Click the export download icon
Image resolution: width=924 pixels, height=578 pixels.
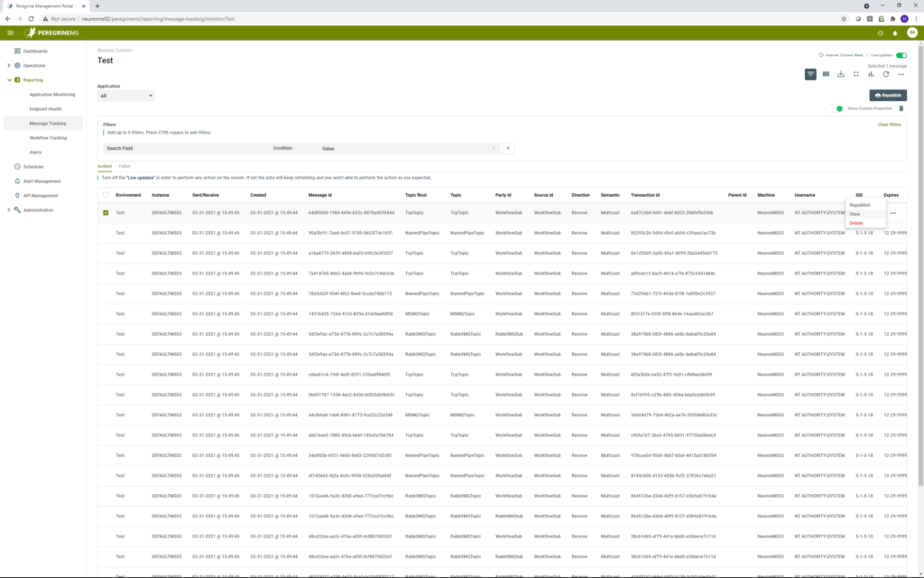tap(841, 74)
